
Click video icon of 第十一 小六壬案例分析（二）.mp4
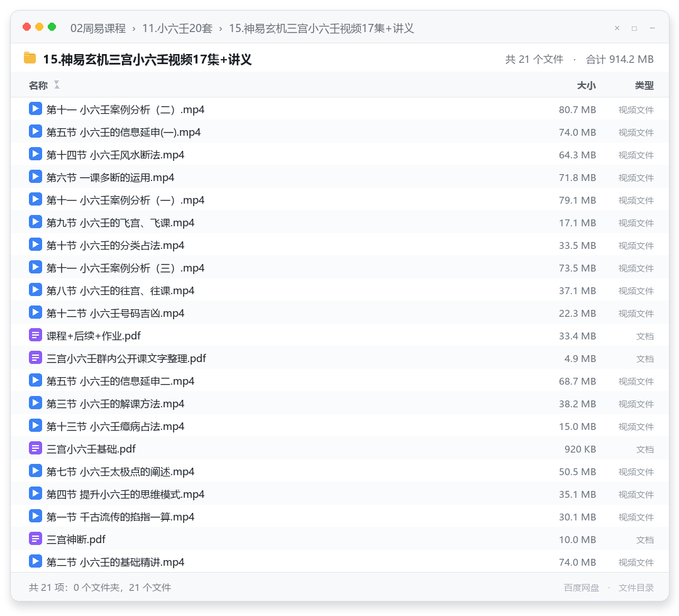[35, 109]
